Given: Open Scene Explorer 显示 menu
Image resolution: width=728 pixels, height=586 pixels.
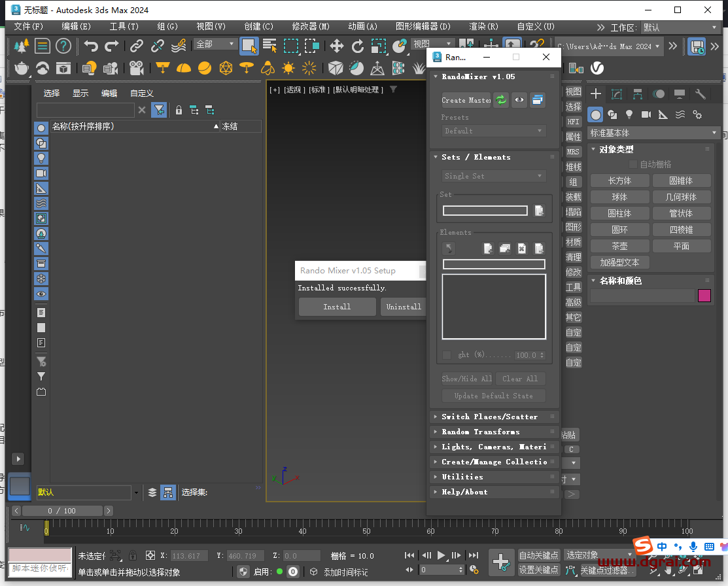Looking at the screenshot, I should click(80, 94).
